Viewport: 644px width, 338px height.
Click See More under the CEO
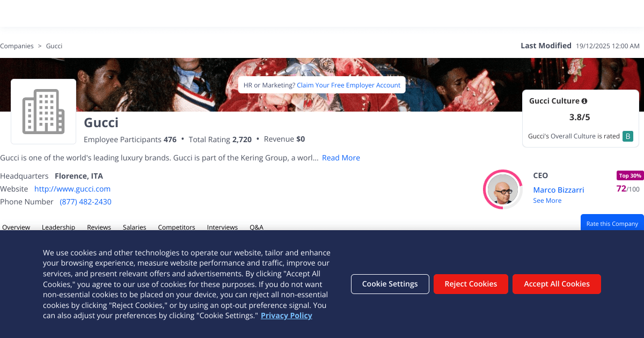(x=547, y=201)
